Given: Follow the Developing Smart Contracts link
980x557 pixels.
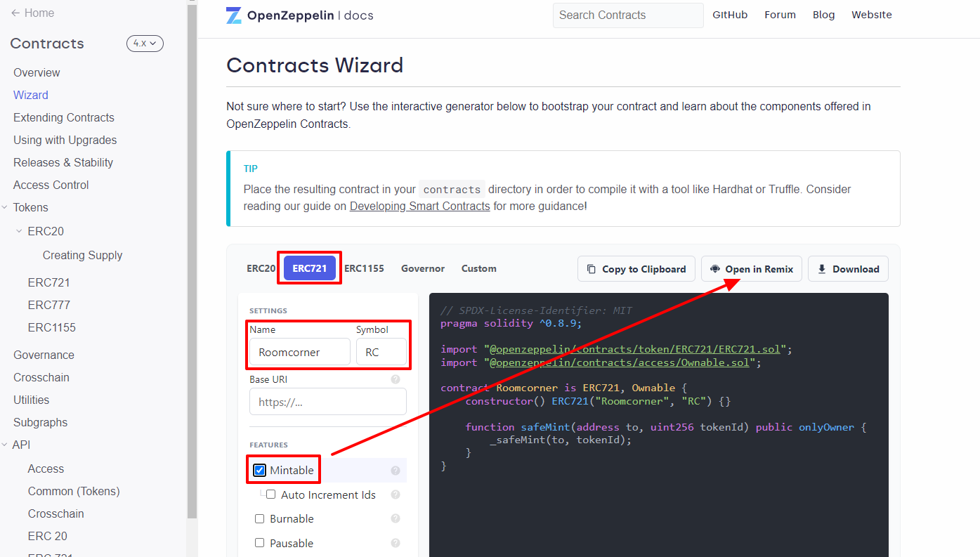Looking at the screenshot, I should (420, 206).
